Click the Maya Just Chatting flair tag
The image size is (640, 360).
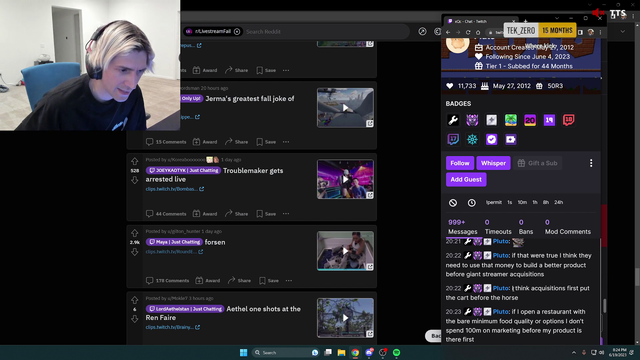click(x=174, y=242)
